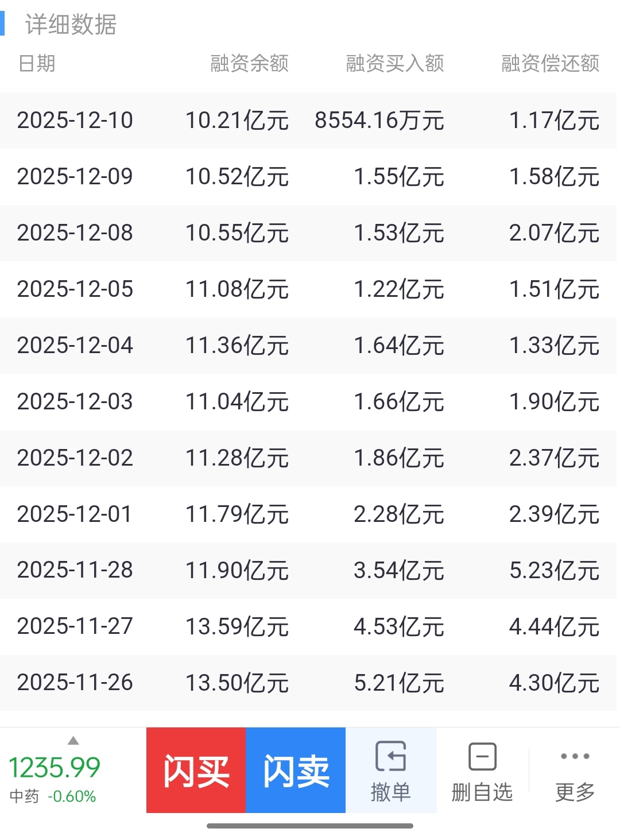Image resolution: width=620 pixels, height=840 pixels.
Task: Tap the 8554.16万元 buy amount cell
Action: 379,121
